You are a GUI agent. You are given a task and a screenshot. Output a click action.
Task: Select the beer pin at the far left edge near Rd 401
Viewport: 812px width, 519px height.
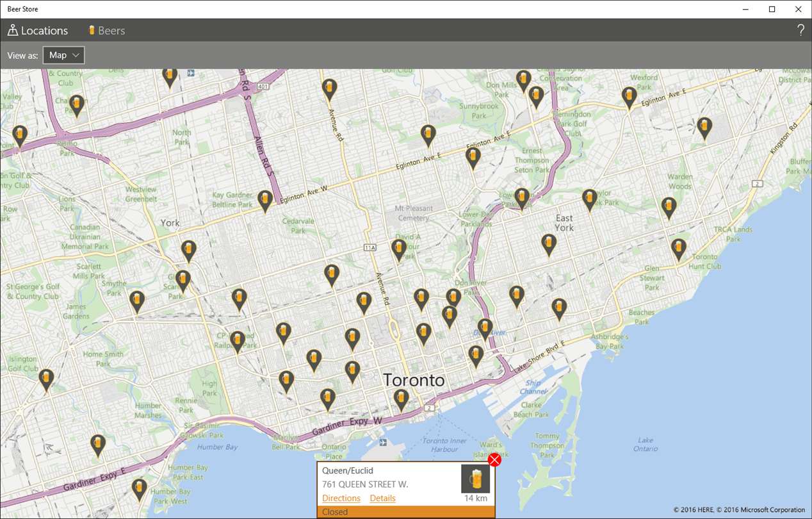20,136
